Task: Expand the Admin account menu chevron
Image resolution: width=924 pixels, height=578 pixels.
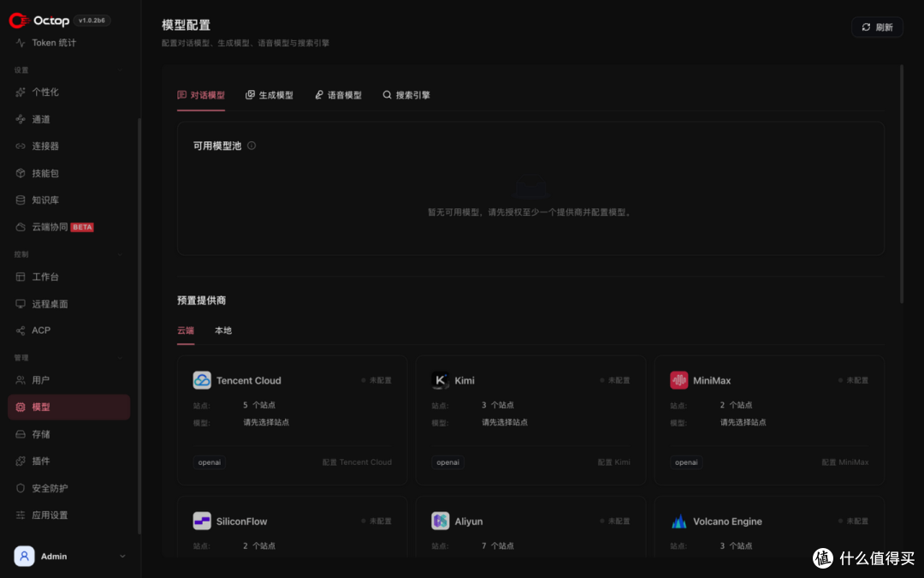Action: pyautogui.click(x=122, y=557)
